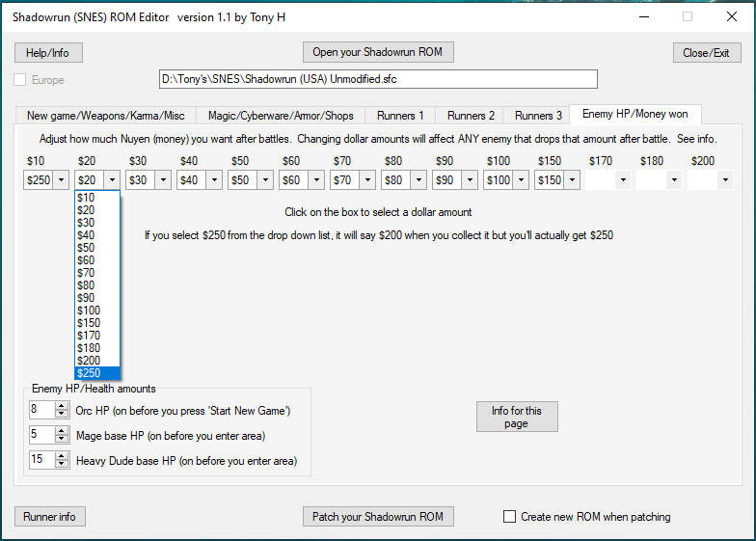The height and width of the screenshot is (541, 756).
Task: Decrease Mage base HP with down arrow
Action: pos(62,440)
